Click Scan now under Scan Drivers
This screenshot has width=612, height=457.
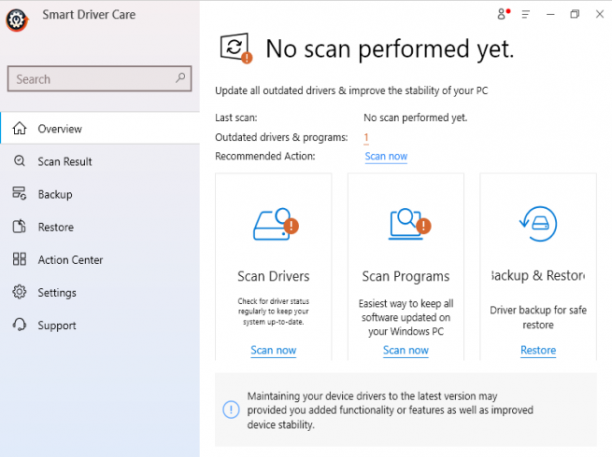pos(273,350)
